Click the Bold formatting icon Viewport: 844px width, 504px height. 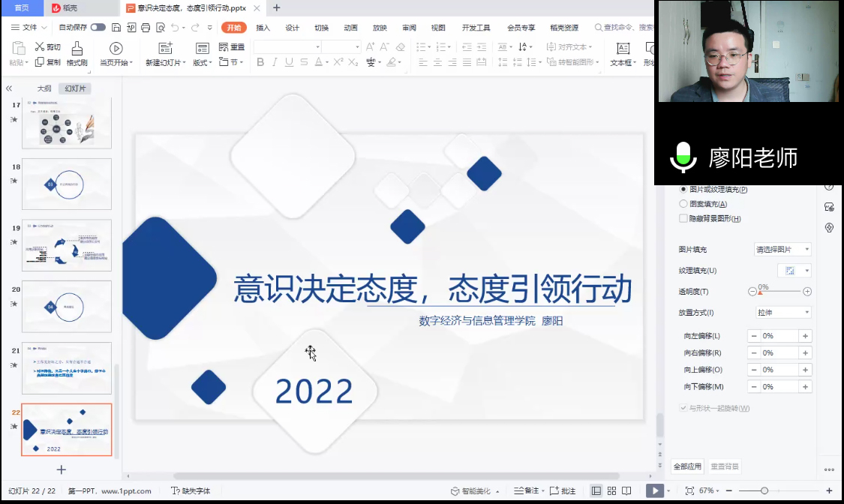(260, 62)
